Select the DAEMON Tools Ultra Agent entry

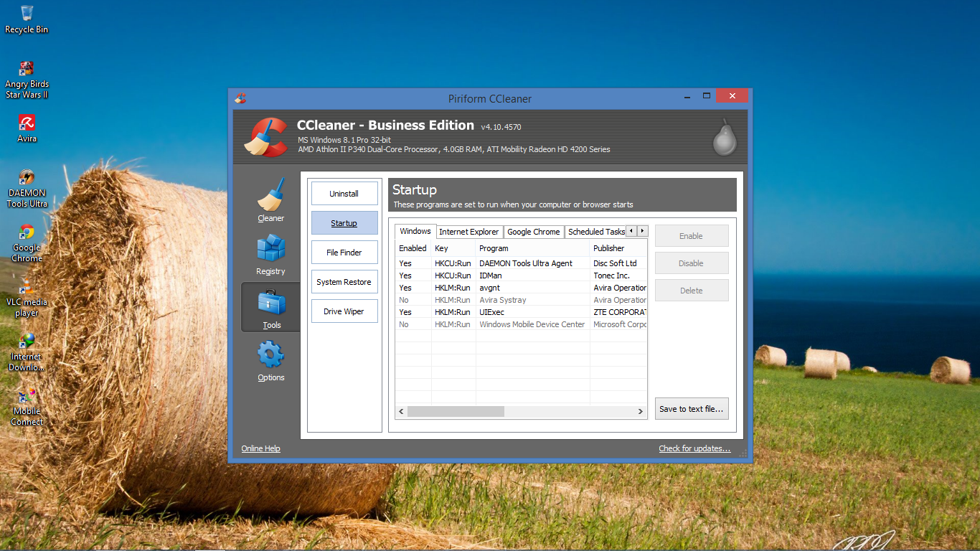[521, 263]
